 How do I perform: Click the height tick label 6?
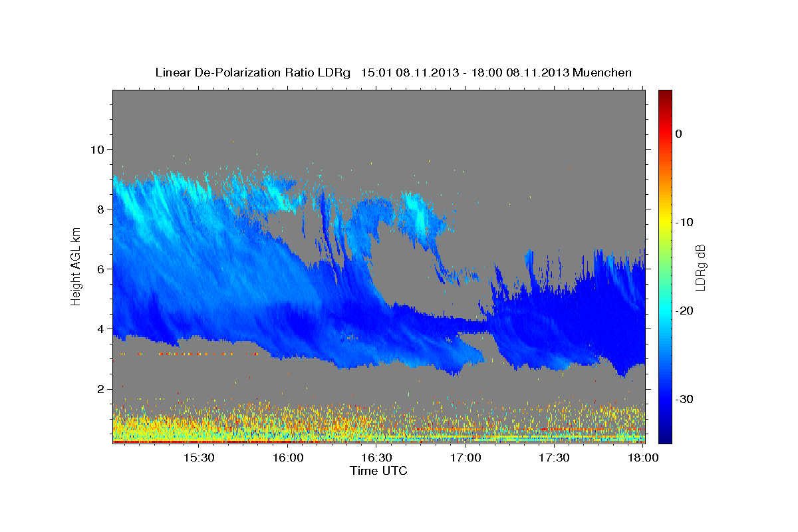[100, 269]
